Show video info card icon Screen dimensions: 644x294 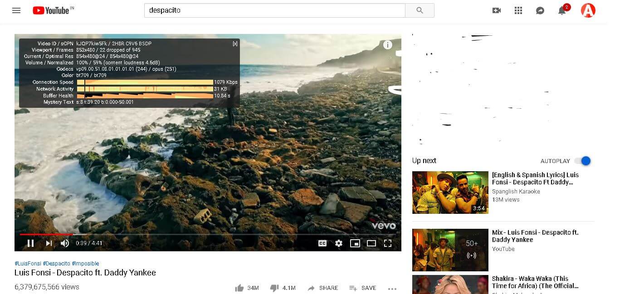pyautogui.click(x=388, y=44)
